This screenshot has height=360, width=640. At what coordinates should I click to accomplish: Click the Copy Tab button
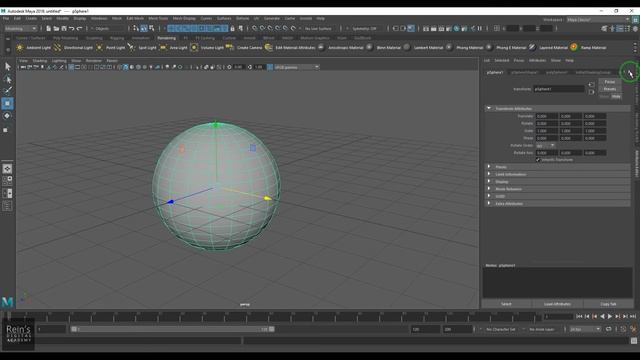point(608,304)
